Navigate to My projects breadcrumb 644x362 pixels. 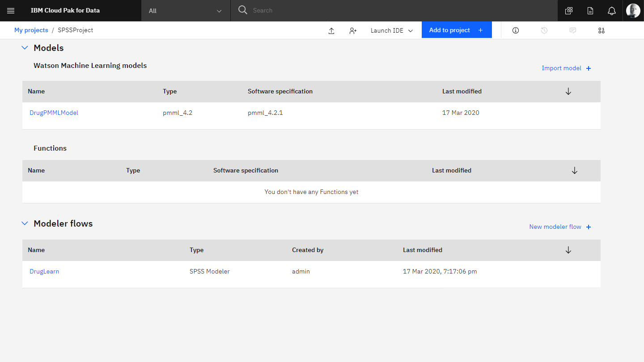coord(31,30)
